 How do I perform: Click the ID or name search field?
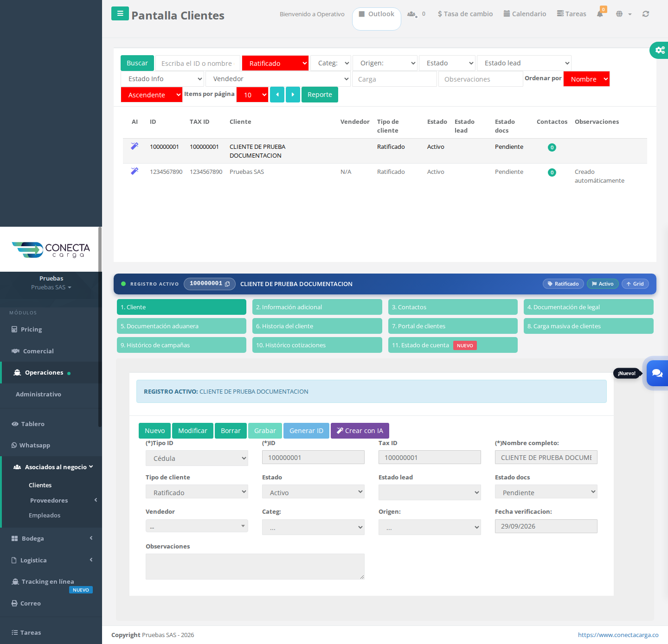tap(198, 63)
